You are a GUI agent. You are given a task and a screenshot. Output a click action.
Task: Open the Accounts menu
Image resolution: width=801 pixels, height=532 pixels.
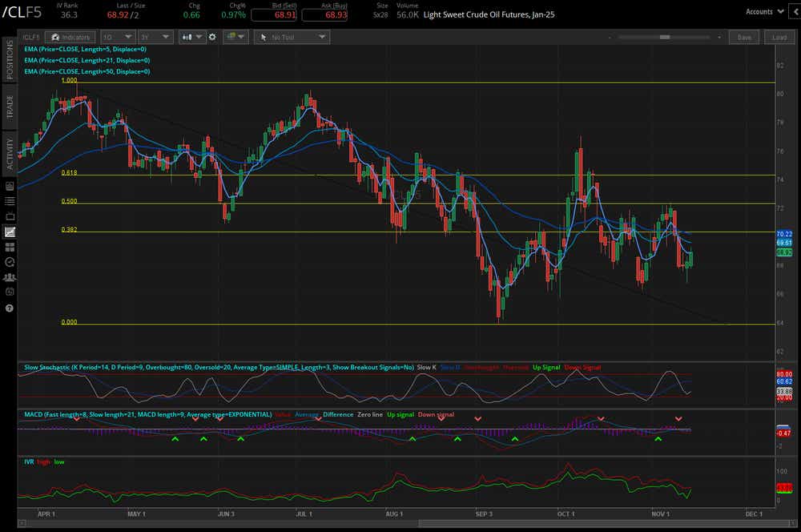click(765, 12)
